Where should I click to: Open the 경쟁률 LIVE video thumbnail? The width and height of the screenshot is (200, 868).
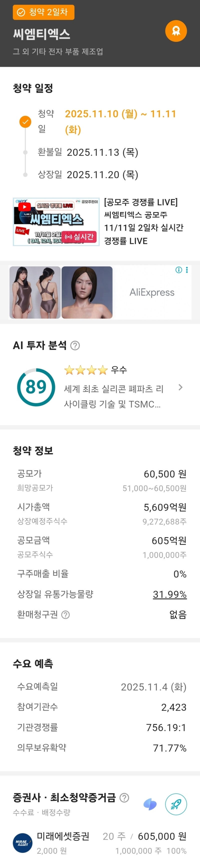pos(56,222)
